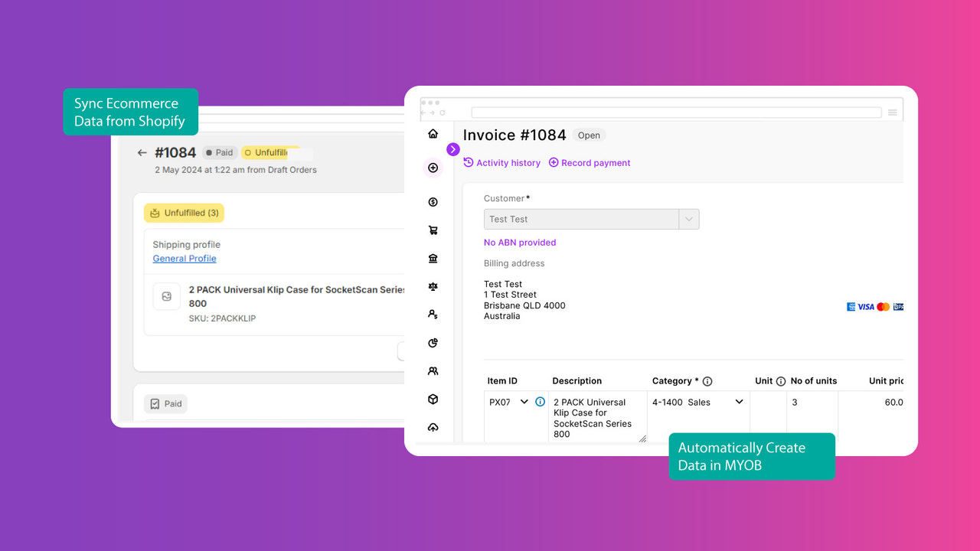Expand the navigation sidebar with purple chevron

(x=453, y=149)
